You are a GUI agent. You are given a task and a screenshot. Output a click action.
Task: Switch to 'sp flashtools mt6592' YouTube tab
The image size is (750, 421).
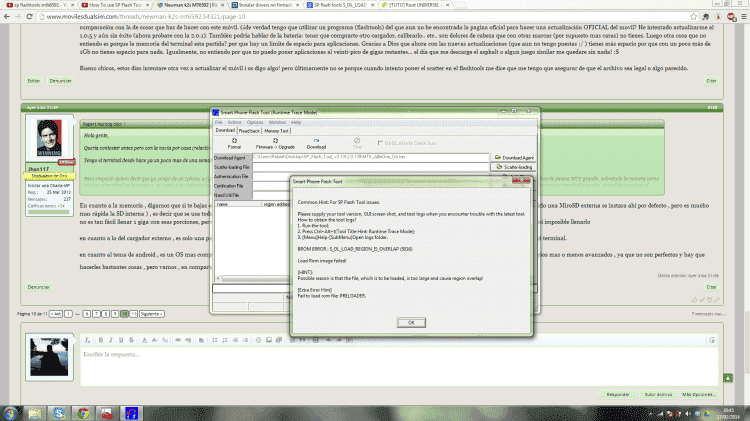point(40,5)
